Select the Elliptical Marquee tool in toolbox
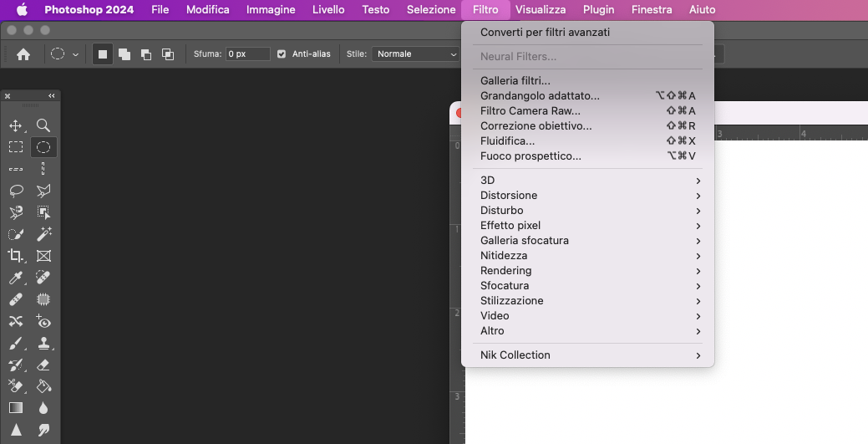Viewport: 868px width, 444px height. [43, 147]
